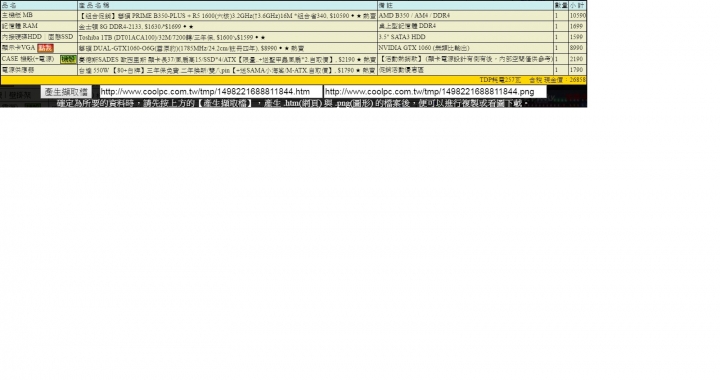720x380 pixels.
Task: Click the 'SADES' case product text
Action: [227, 59]
